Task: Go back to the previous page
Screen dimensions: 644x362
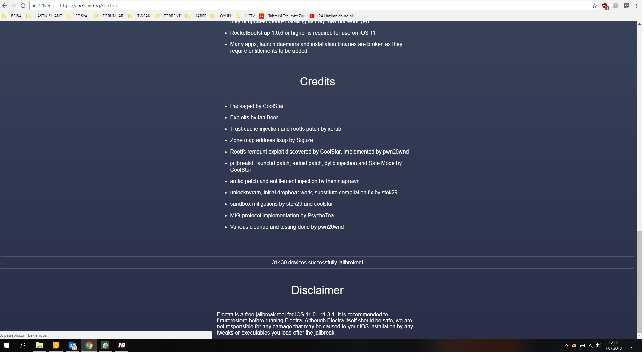Action: click(x=4, y=6)
